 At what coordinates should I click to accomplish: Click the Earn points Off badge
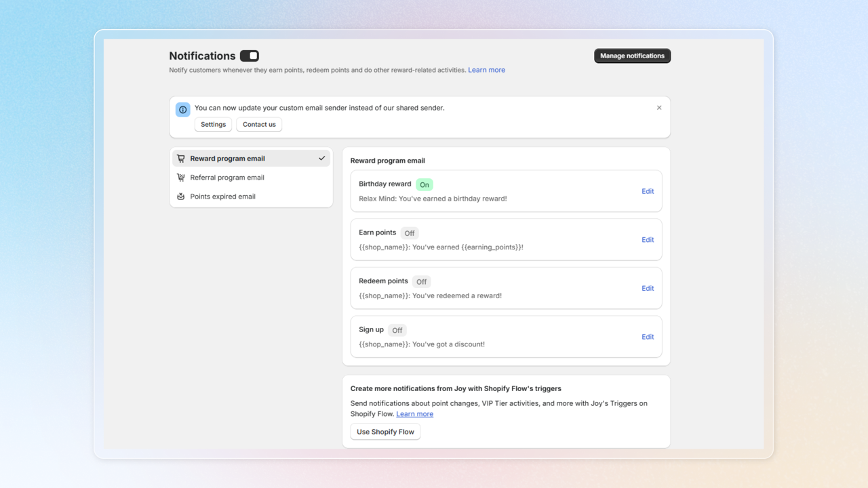tap(410, 233)
